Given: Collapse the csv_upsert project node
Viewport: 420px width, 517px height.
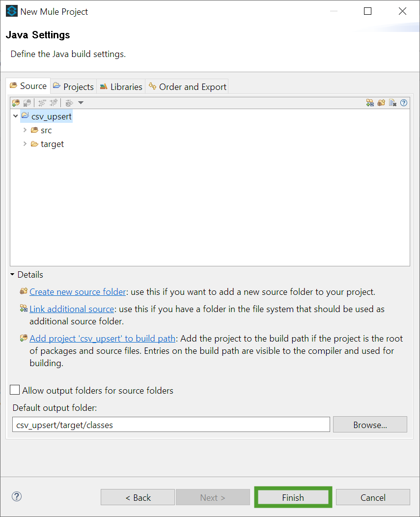Looking at the screenshot, I should pos(16,116).
